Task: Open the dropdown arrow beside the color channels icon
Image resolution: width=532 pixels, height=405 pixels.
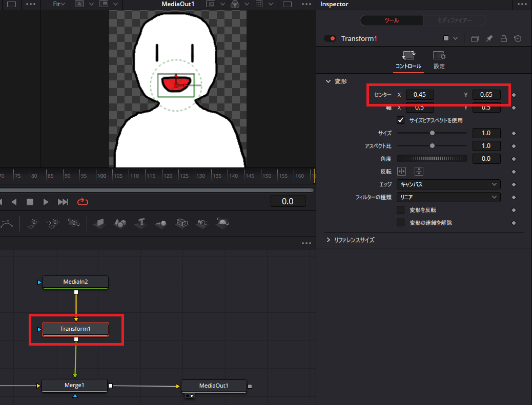Action: click(247, 4)
